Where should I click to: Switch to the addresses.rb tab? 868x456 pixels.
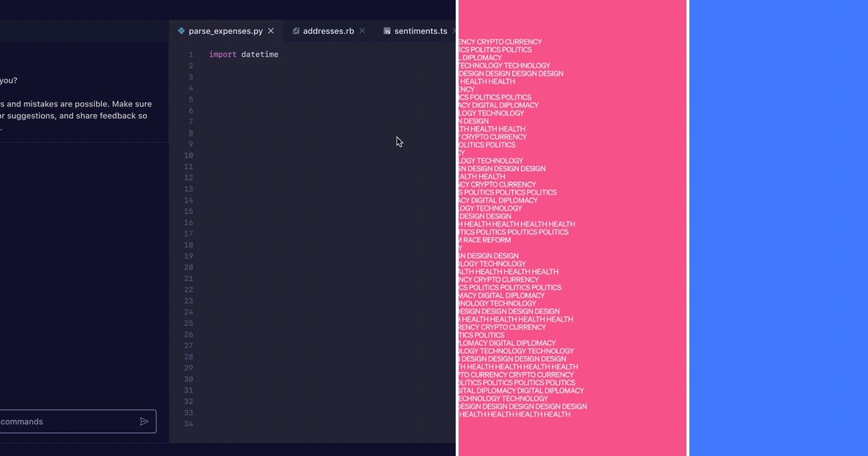tap(327, 30)
